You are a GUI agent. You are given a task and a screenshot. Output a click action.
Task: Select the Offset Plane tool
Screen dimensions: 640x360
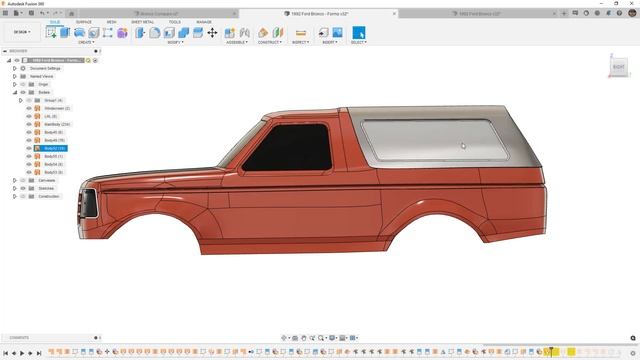click(263, 33)
